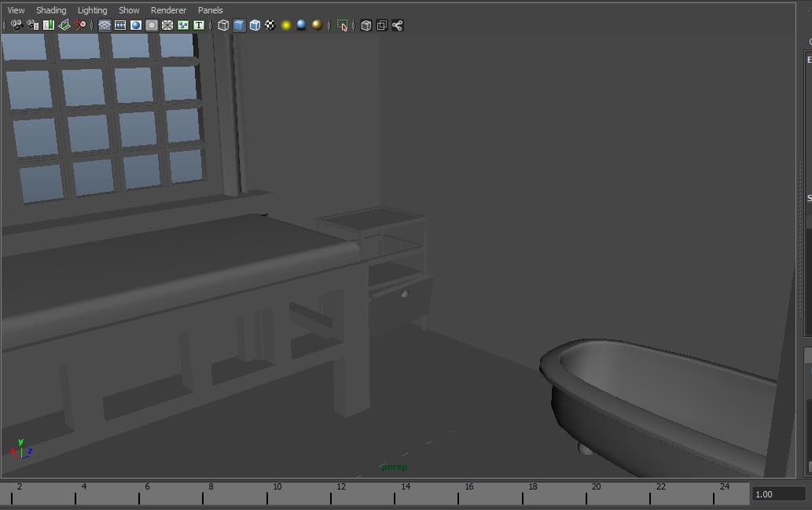Toggle the Safe Action icon
The height and width of the screenshot is (510, 812).
tap(183, 25)
